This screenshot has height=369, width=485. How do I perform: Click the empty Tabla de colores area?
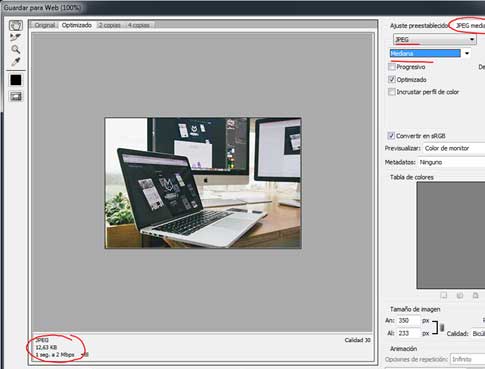pos(451,235)
